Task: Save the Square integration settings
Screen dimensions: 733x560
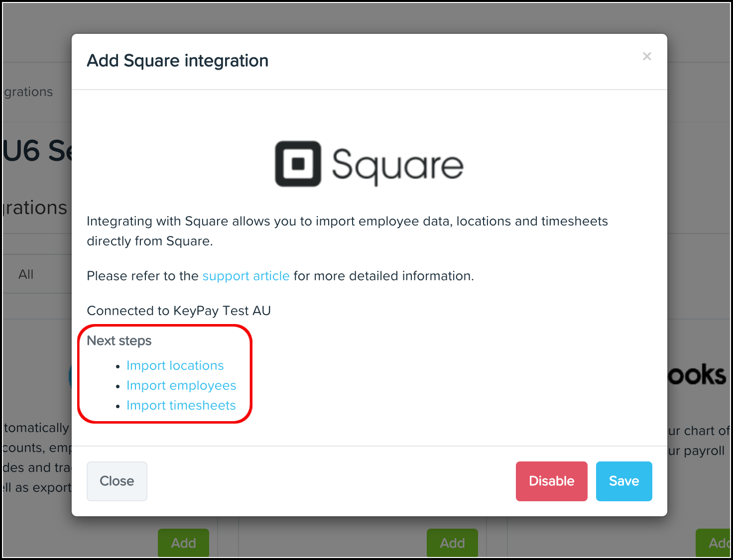Action: pyautogui.click(x=624, y=481)
